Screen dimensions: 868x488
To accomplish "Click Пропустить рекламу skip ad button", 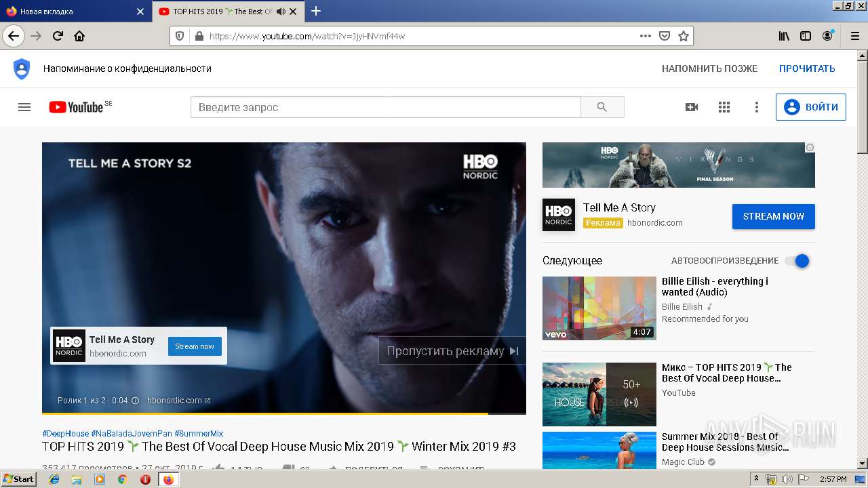I will (x=452, y=351).
